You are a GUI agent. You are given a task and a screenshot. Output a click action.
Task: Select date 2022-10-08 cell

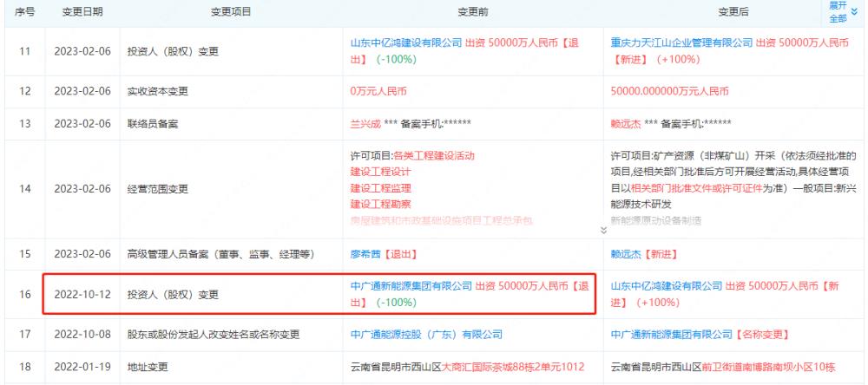tap(82, 335)
